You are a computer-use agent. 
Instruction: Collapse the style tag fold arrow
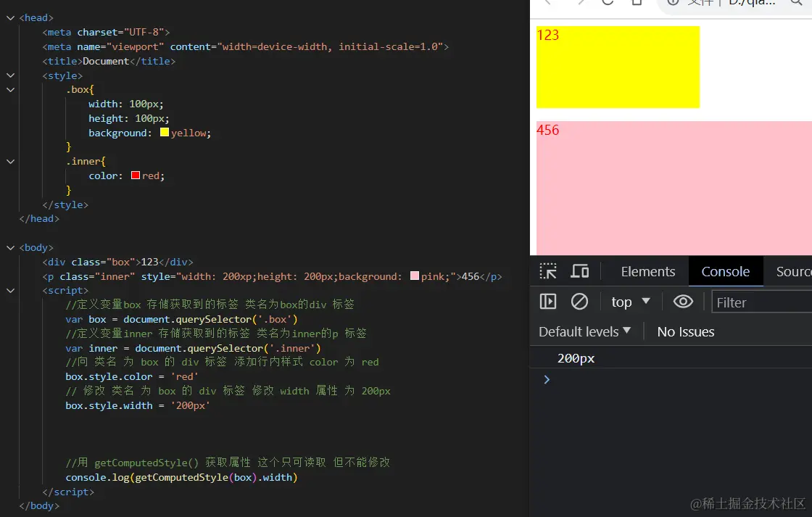(10, 75)
